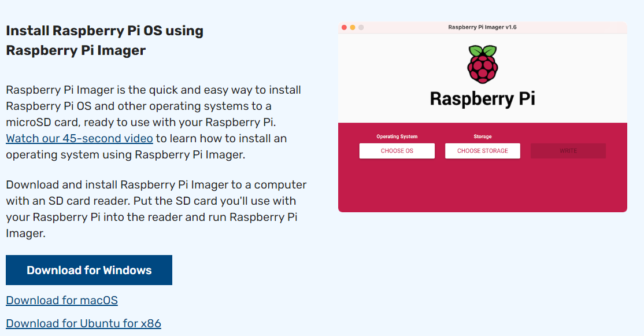The image size is (644, 336).
Task: Open the Download for macOS link
Action: [62, 300]
